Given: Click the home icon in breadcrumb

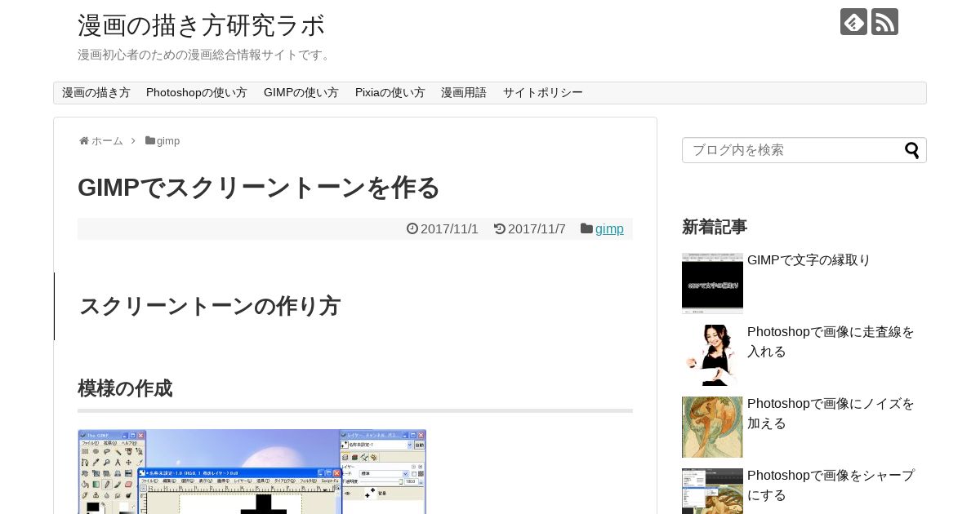Looking at the screenshot, I should coord(84,141).
